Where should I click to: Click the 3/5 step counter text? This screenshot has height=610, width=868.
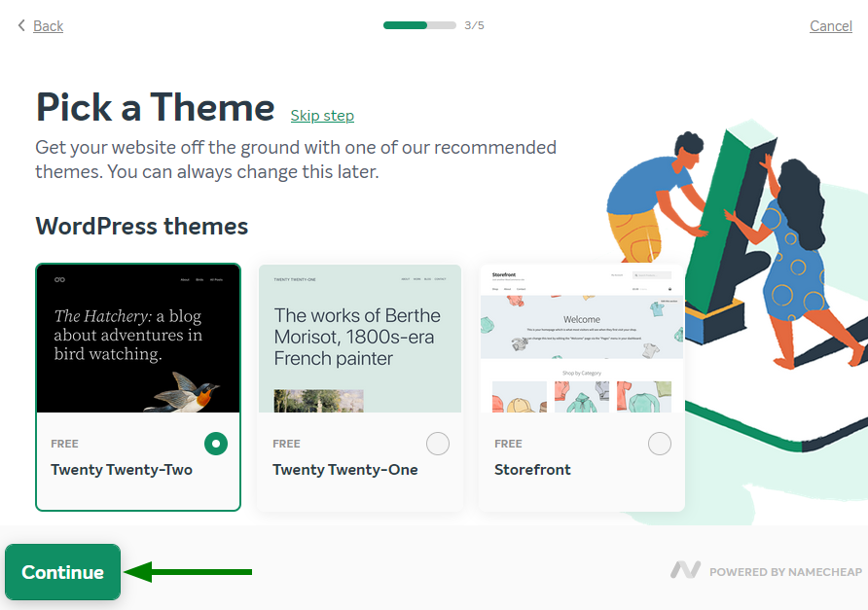point(475,25)
